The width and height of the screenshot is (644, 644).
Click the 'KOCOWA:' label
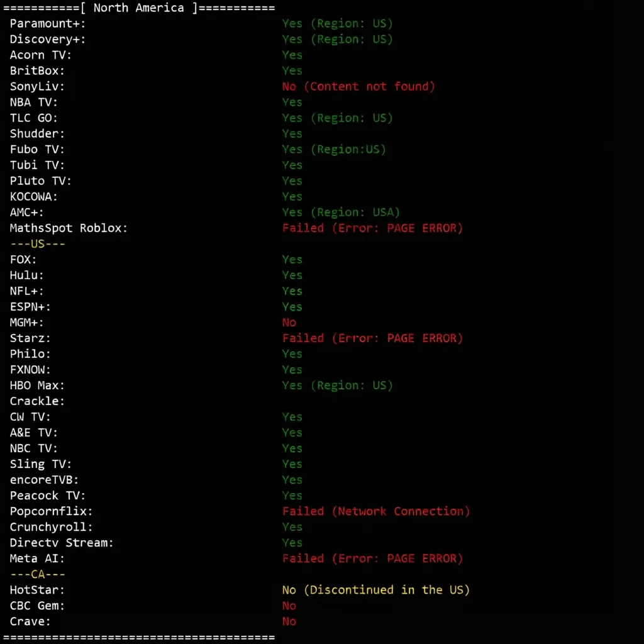(x=34, y=197)
